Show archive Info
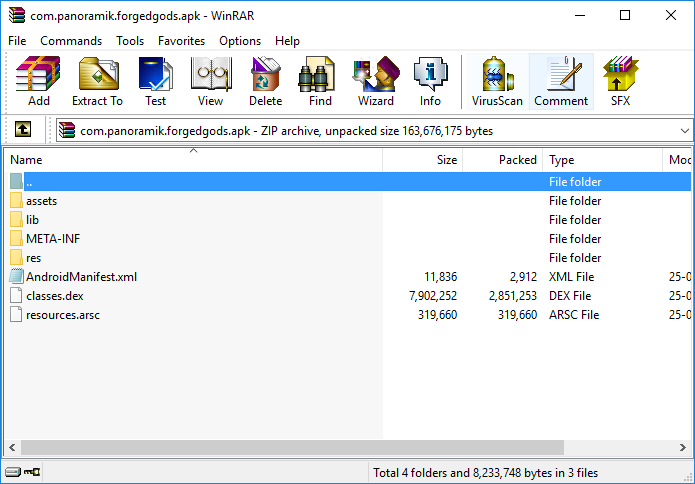Viewport: 695px width, 484px height. click(x=430, y=81)
